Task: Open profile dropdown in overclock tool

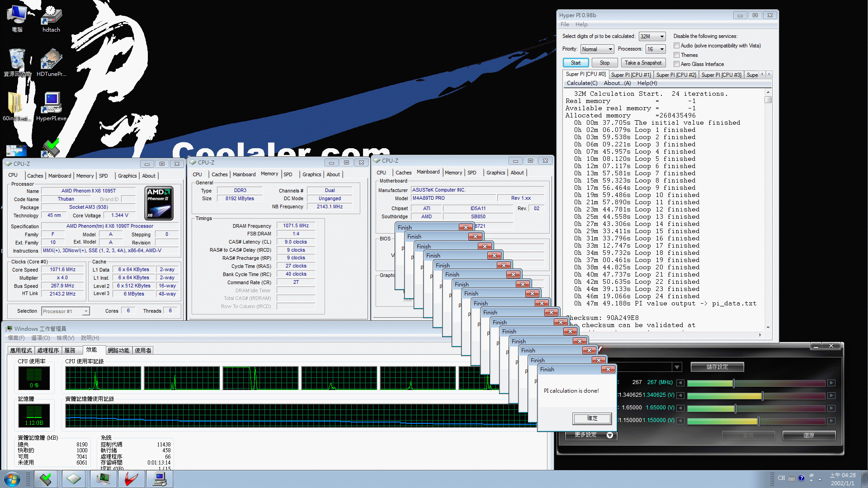Action: tap(677, 367)
